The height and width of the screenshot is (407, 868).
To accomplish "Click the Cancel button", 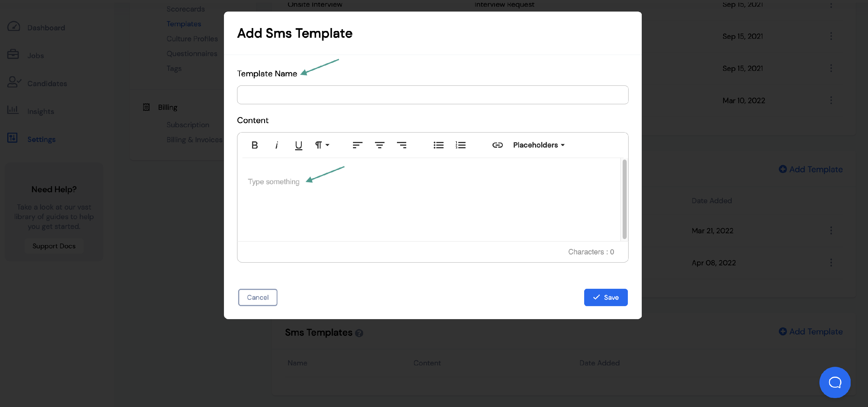I will pos(258,297).
